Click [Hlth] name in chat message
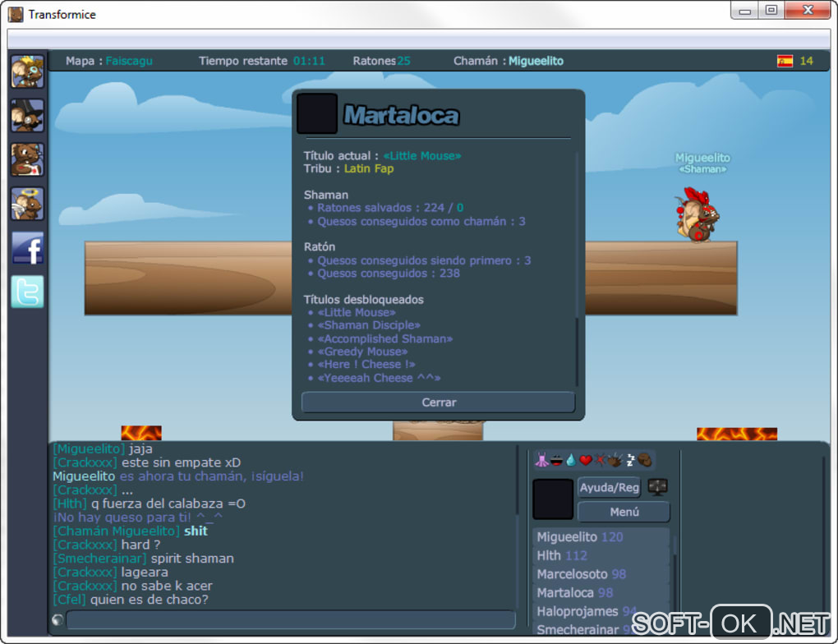Viewport: 838px width, 644px height. pos(70,504)
